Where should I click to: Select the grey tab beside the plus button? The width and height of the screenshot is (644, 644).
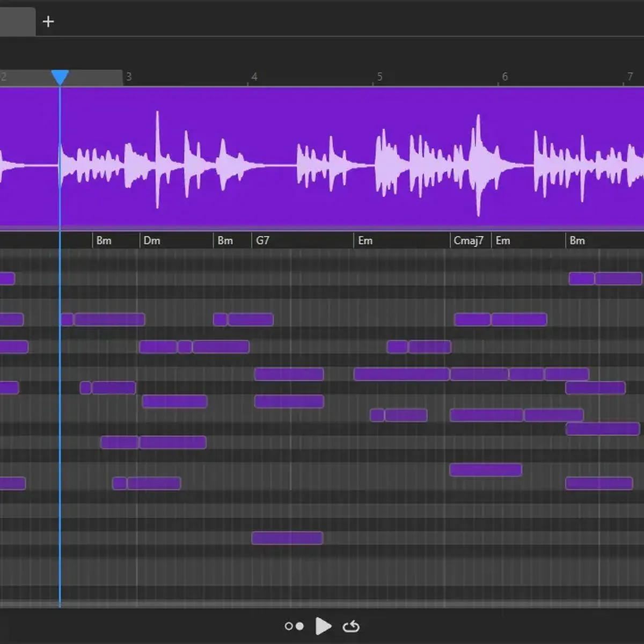[18, 21]
